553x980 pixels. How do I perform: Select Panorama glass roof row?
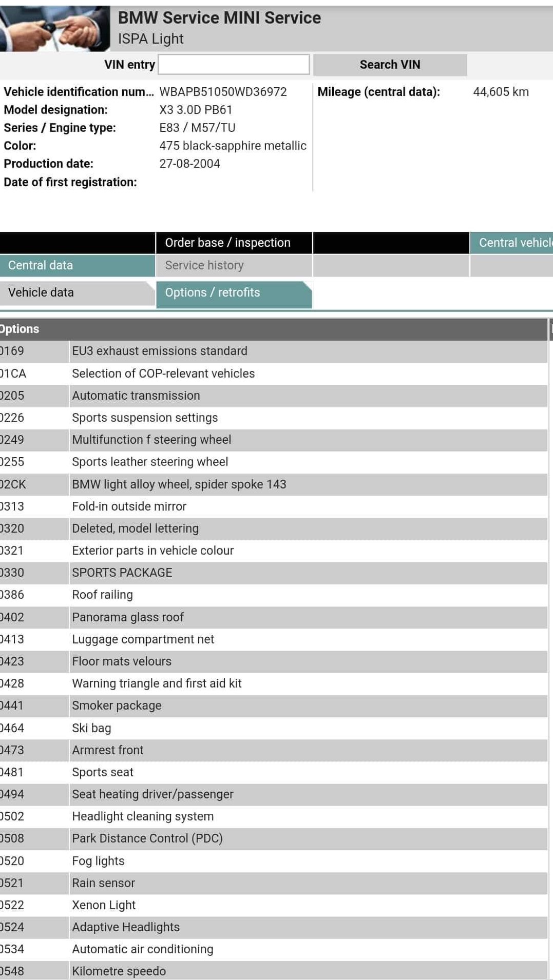[274, 617]
